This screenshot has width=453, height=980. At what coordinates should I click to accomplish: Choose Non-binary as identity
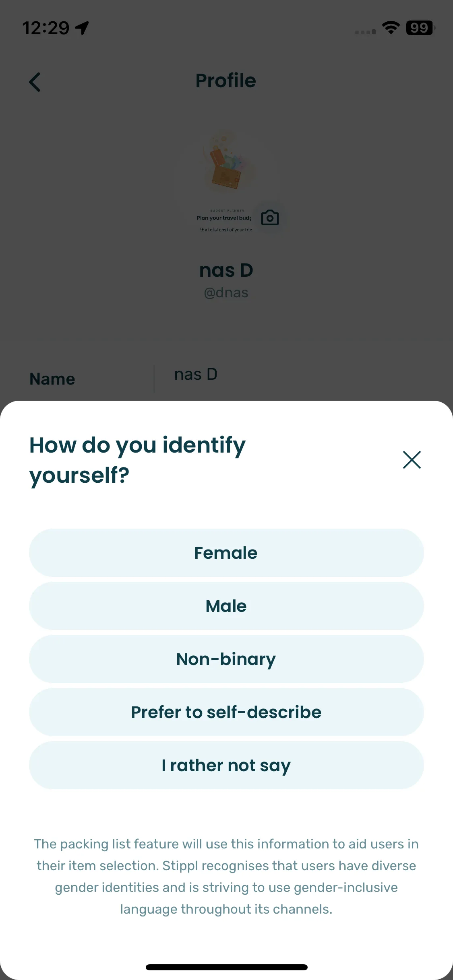[x=226, y=659]
